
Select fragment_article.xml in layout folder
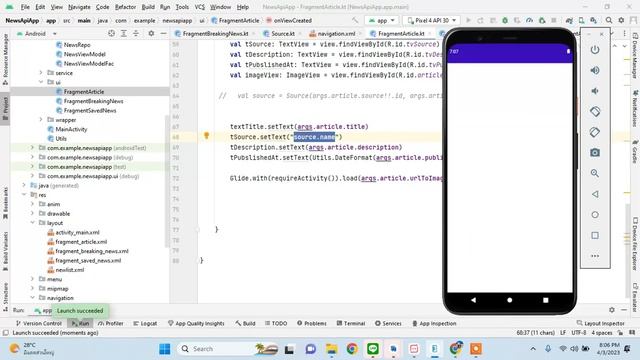[81, 242]
